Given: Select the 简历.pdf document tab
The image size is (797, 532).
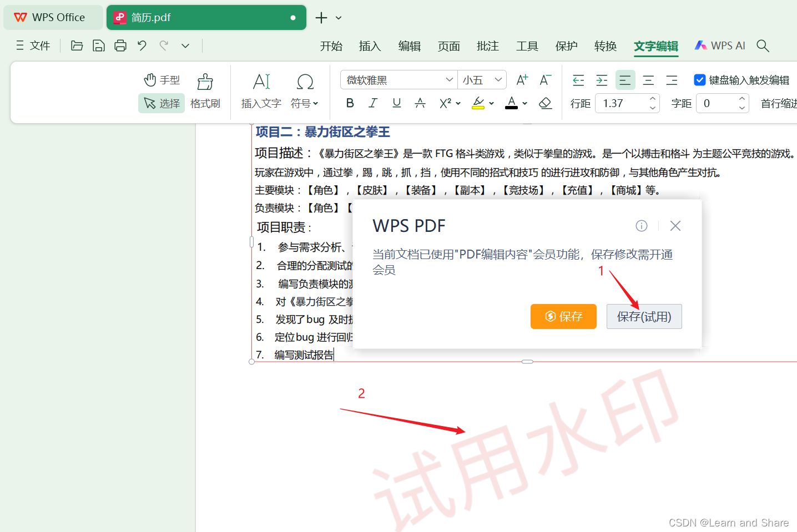Looking at the screenshot, I should click(x=206, y=17).
